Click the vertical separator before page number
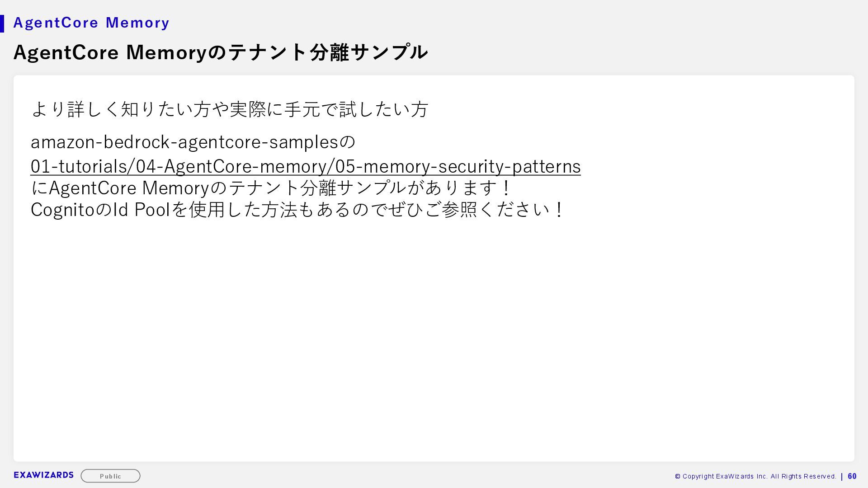Screen dimensions: 868x488 coord(842,476)
